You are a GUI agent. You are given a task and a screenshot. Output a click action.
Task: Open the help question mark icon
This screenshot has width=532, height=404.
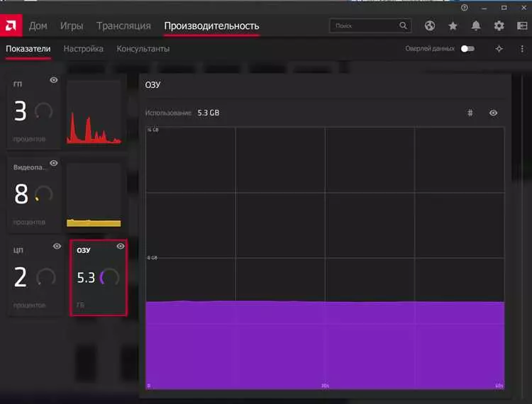[465, 8]
